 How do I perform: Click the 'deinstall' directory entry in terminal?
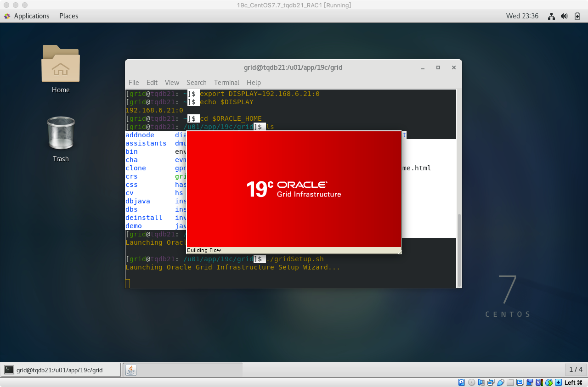(x=144, y=218)
